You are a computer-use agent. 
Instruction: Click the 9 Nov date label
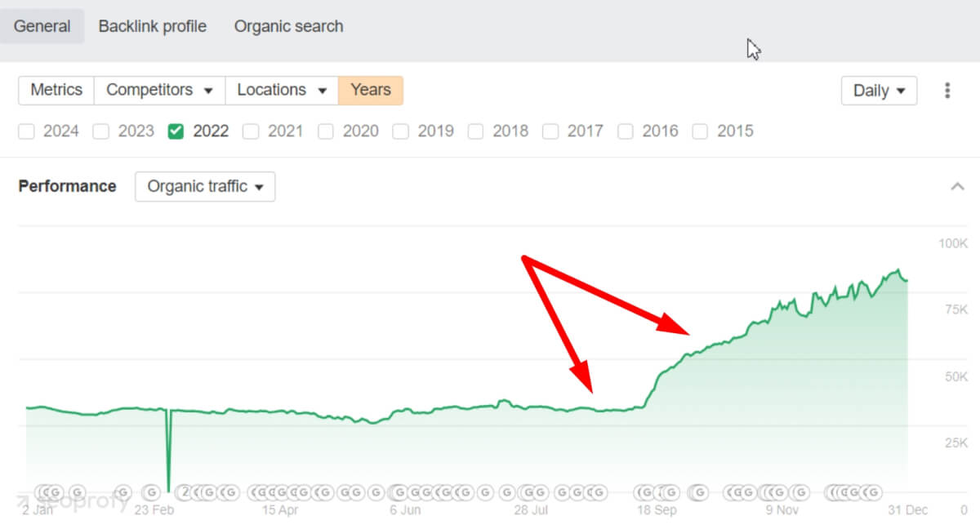click(781, 510)
